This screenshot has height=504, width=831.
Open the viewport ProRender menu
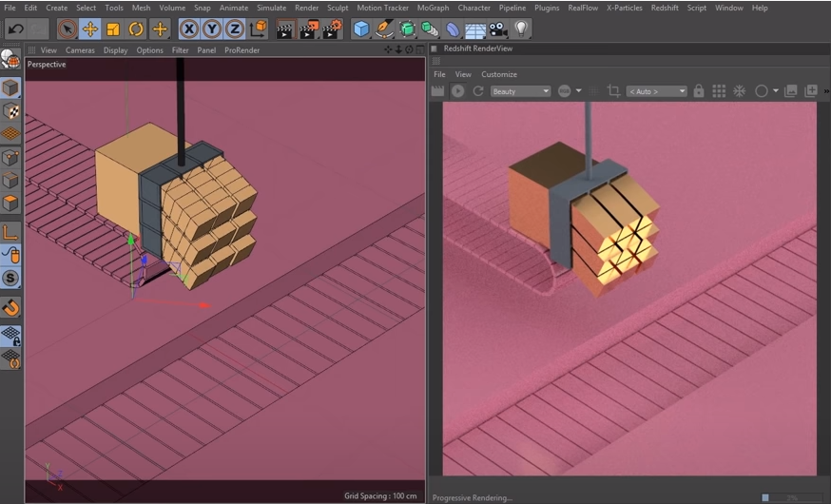coord(242,49)
